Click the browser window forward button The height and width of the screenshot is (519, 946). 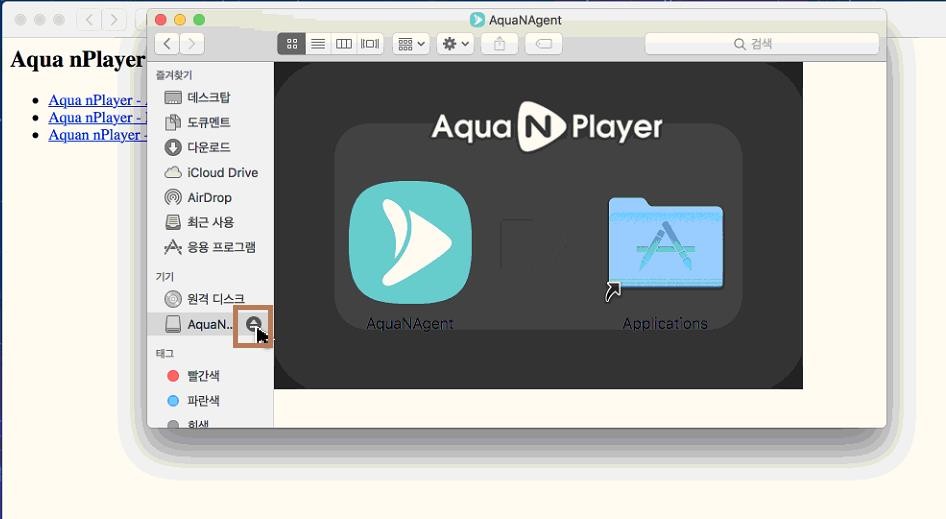pos(113,20)
